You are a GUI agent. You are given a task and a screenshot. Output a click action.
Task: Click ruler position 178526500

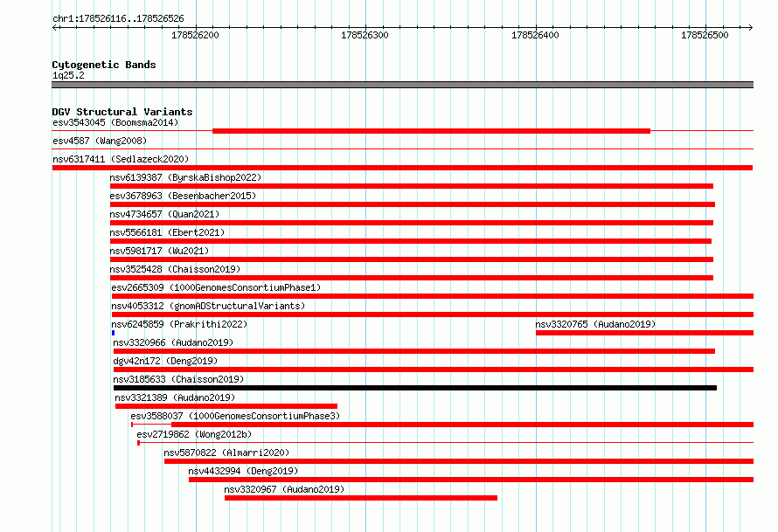tap(705, 35)
